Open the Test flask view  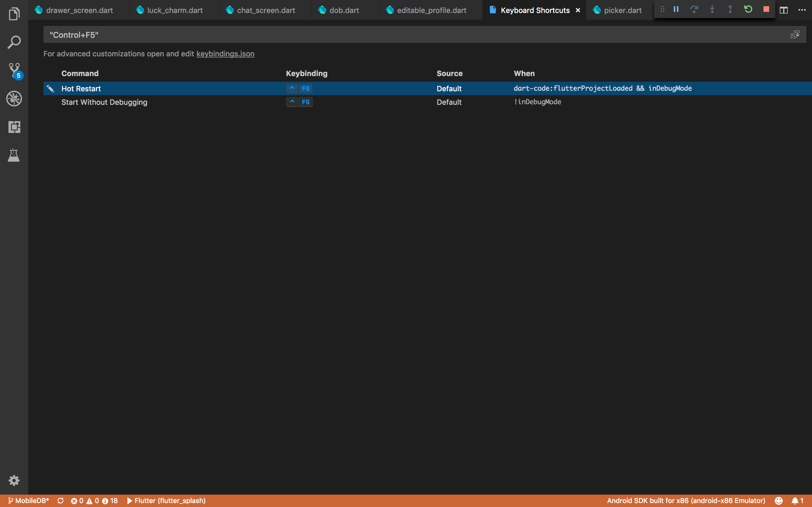[x=14, y=155]
